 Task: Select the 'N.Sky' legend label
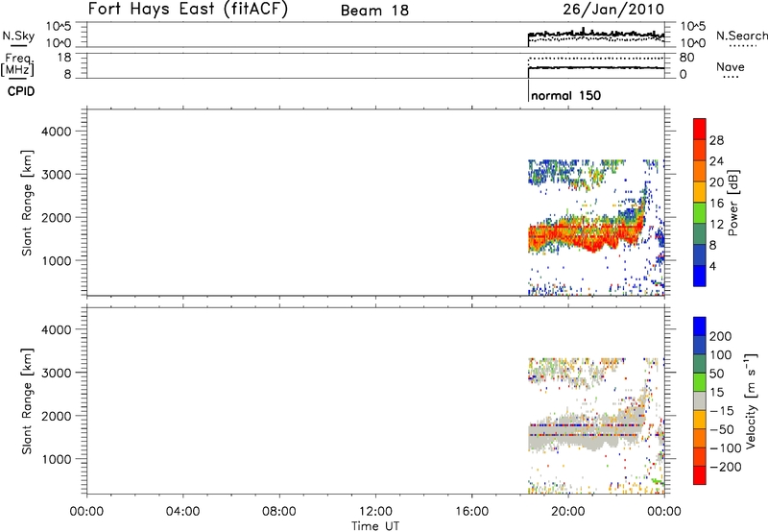[x=18, y=36]
